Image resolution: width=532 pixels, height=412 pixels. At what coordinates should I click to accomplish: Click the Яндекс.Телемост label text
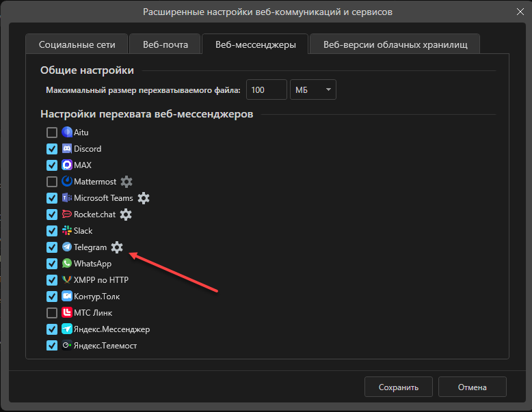click(105, 346)
